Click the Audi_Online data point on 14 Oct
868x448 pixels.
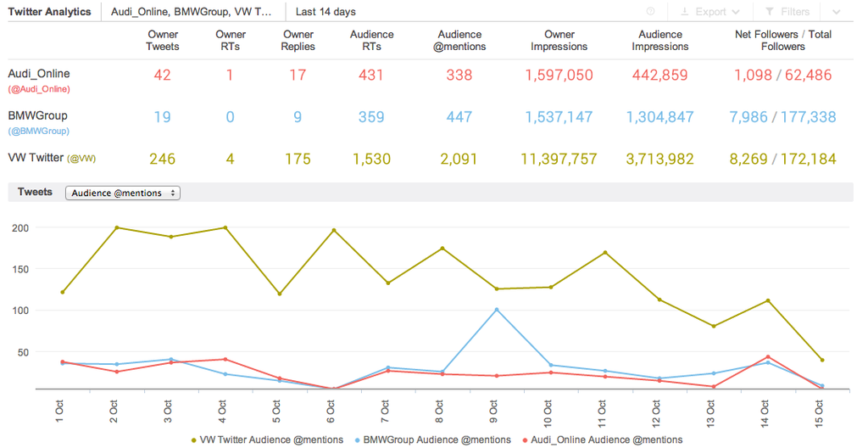(x=767, y=357)
